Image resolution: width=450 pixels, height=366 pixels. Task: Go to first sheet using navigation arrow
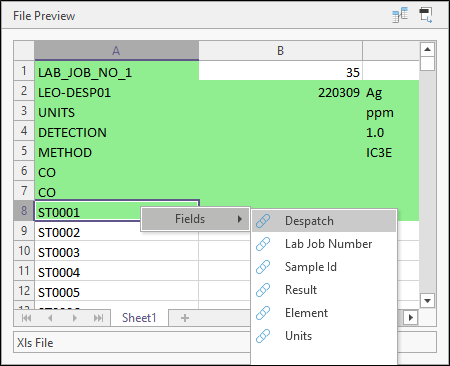pos(26,318)
